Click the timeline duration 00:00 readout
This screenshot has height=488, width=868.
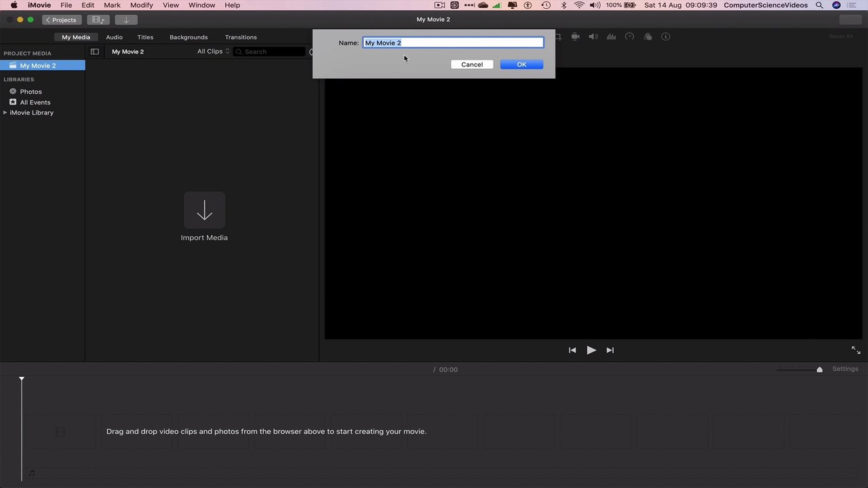448,369
